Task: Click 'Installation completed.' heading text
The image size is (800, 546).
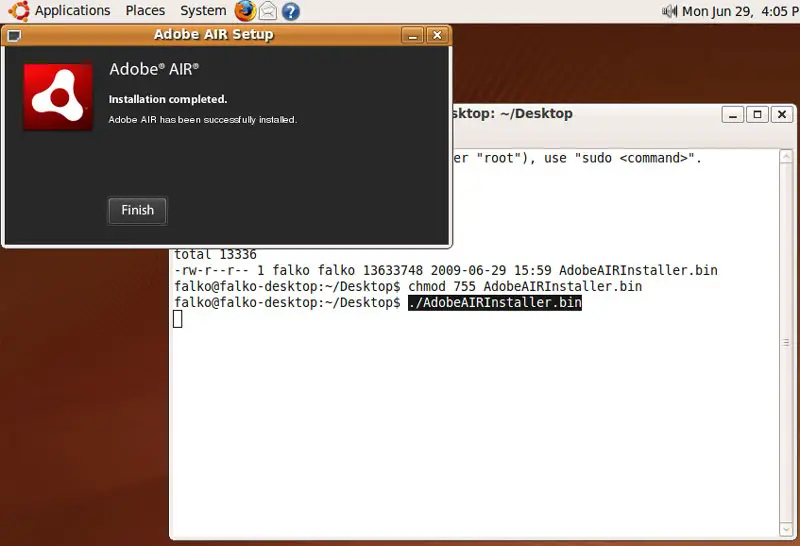Action: click(x=168, y=99)
